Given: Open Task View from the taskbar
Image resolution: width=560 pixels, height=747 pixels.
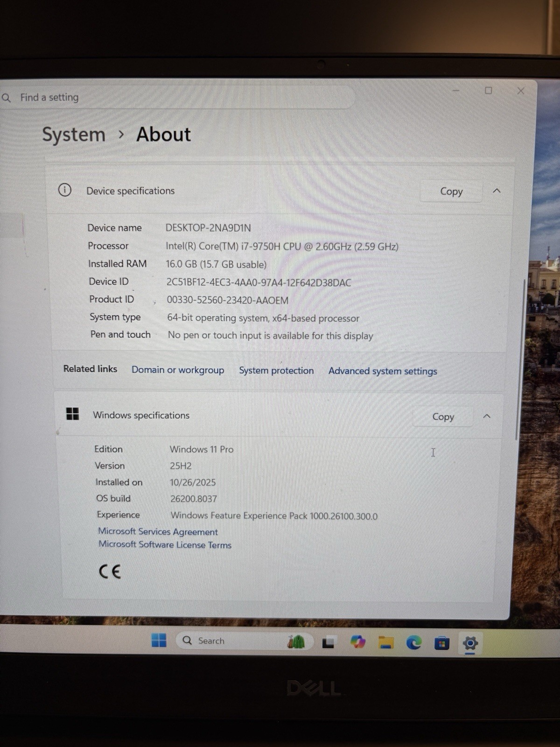Looking at the screenshot, I should pos(328,643).
